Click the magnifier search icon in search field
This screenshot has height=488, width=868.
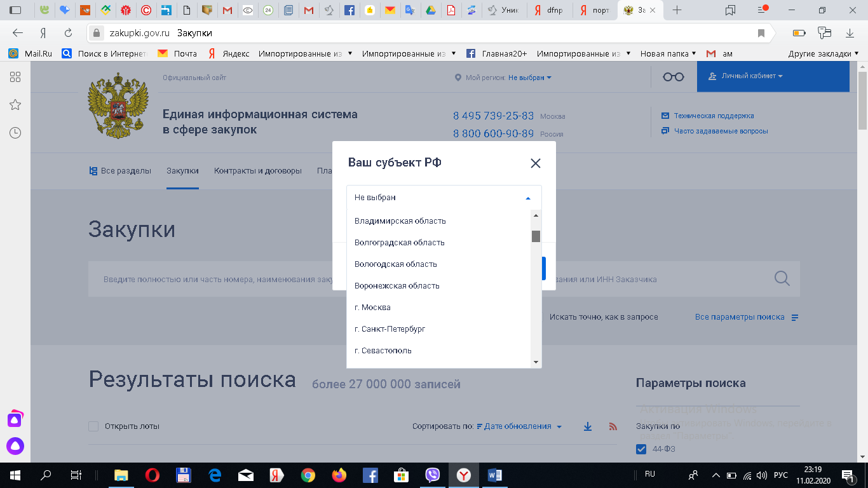pyautogui.click(x=782, y=278)
